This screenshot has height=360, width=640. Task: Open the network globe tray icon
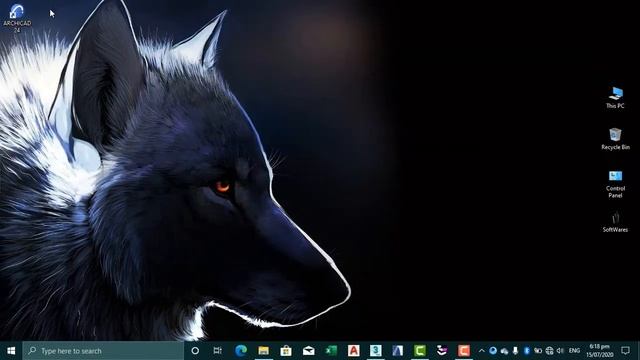pos(549,351)
